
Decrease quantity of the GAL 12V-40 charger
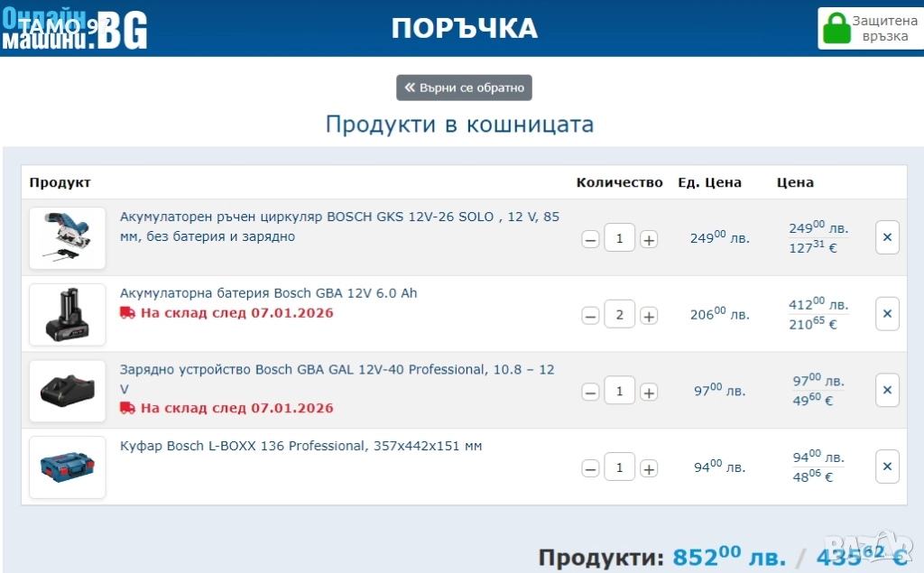pos(590,393)
